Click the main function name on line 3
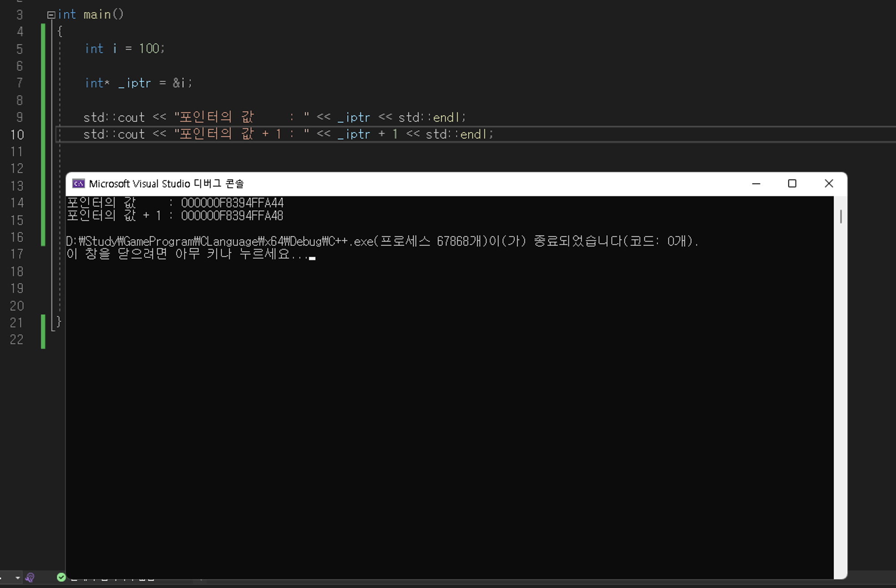The image size is (896, 588). click(97, 14)
